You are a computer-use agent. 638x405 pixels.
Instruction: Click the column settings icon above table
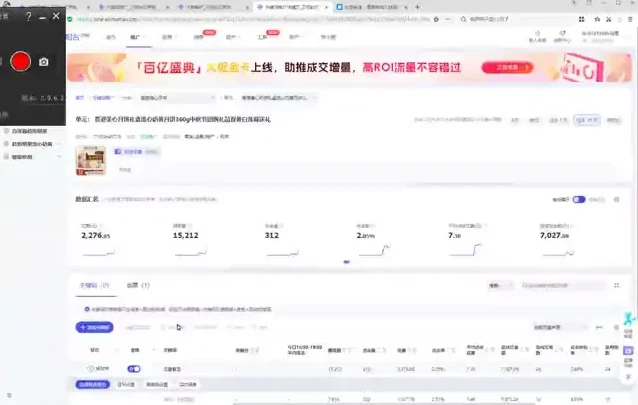tap(616, 327)
